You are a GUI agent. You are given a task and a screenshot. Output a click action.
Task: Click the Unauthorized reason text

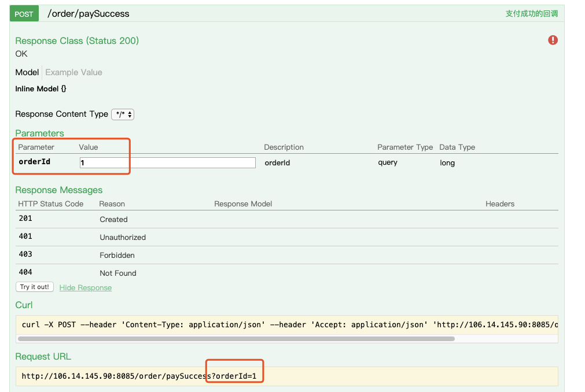click(x=123, y=238)
